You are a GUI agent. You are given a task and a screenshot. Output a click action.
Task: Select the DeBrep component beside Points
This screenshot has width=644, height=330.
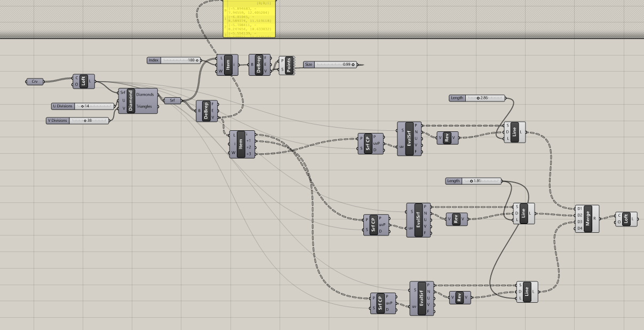tap(259, 65)
